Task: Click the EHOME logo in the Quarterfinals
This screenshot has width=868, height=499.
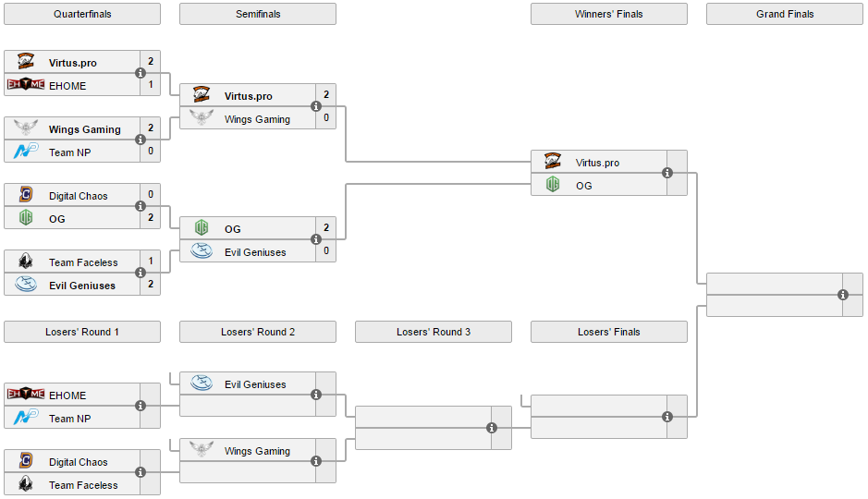Action: point(26,85)
